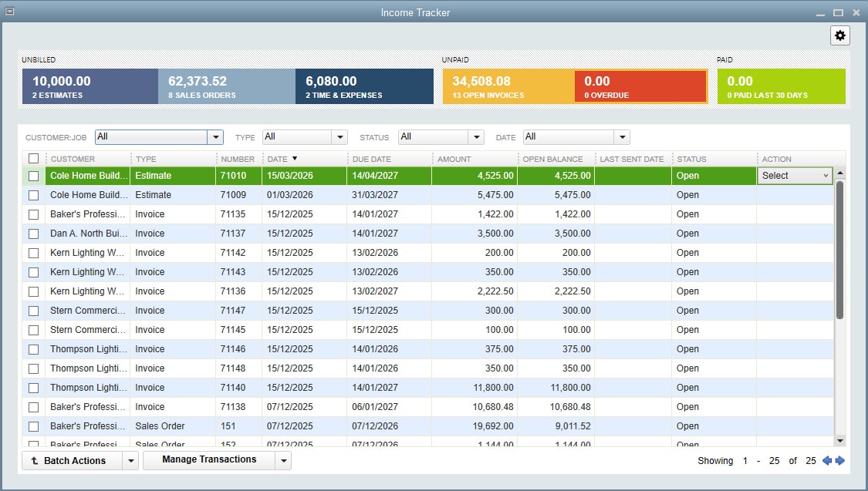Click the Manage Transactions button
This screenshot has width=868, height=491.
pos(209,460)
